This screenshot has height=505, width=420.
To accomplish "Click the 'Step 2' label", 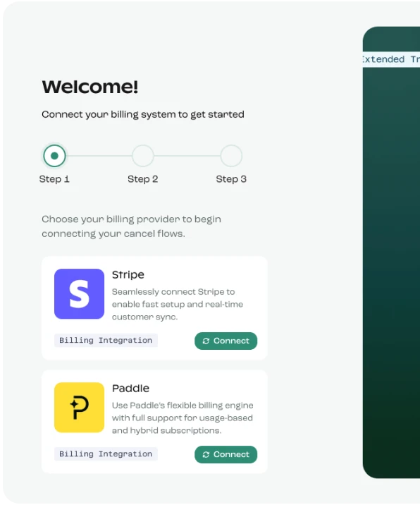I will (x=143, y=179).
